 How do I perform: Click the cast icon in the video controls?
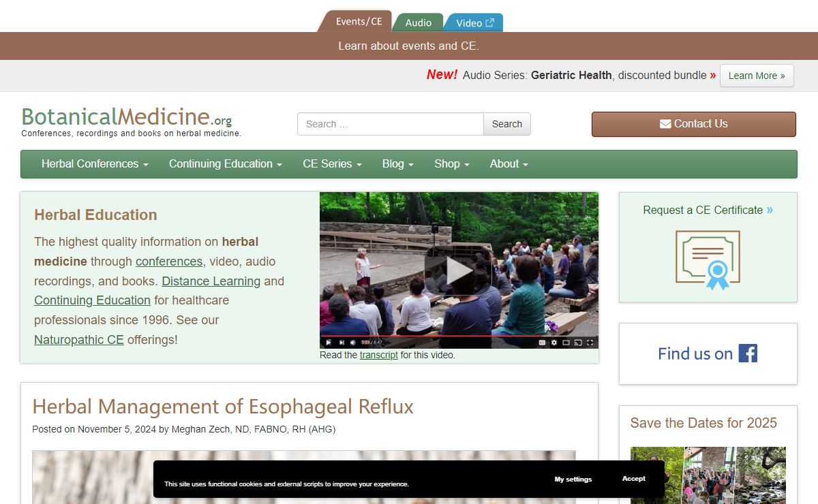[x=577, y=343]
